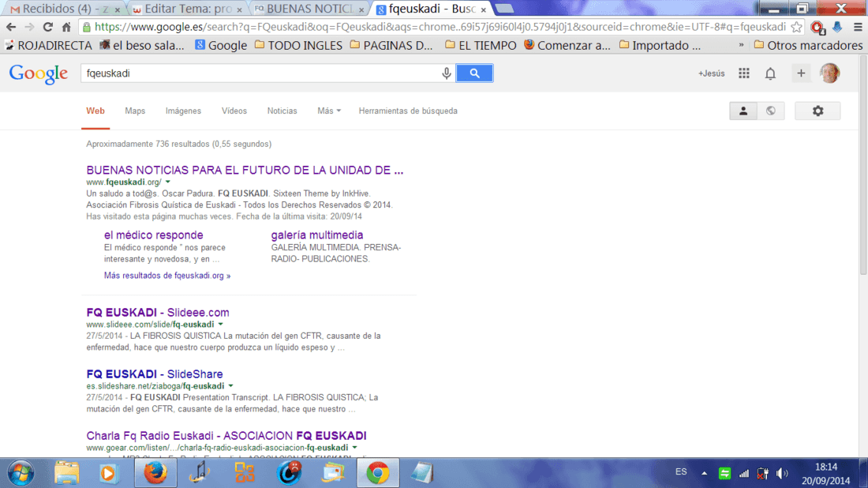The height and width of the screenshot is (488, 868).
Task: Click the +Jesús profile link
Action: (x=711, y=73)
